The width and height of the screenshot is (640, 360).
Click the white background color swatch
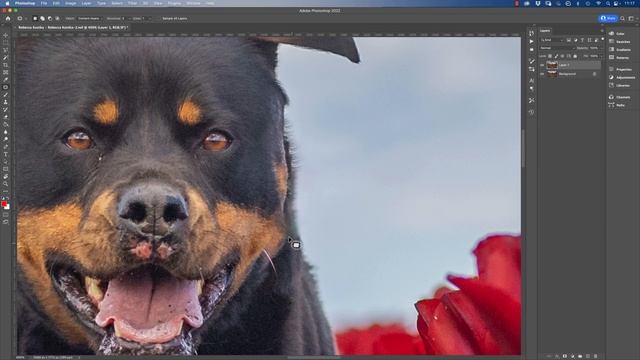tap(7, 207)
